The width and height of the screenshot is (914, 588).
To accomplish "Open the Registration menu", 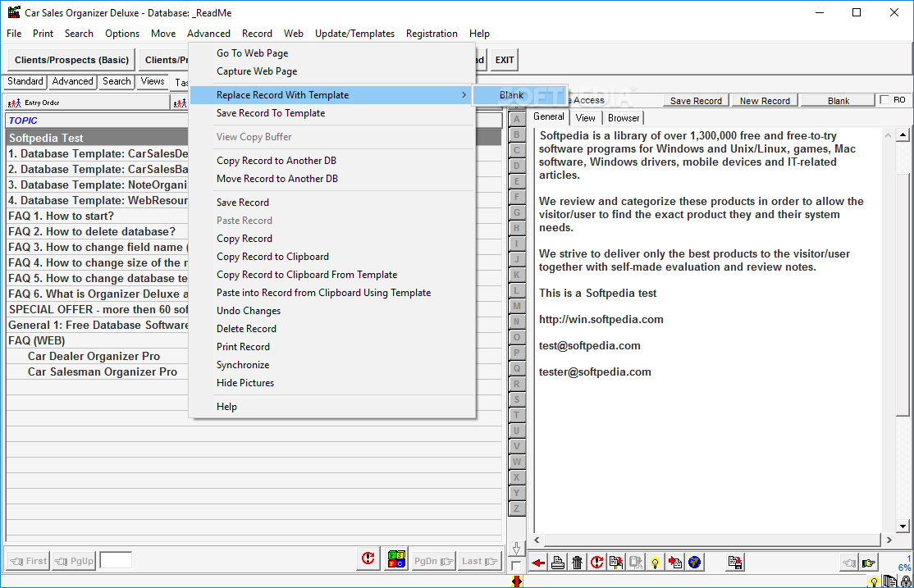I will tap(432, 34).
